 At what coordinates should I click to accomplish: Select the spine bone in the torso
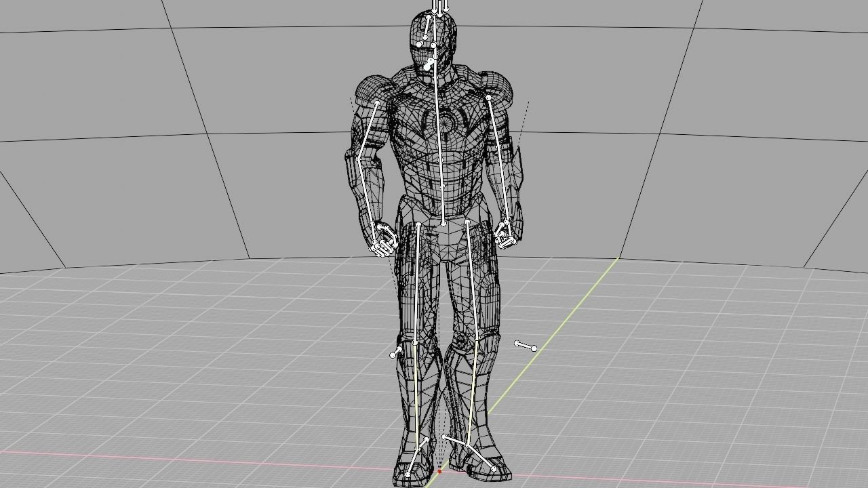[441, 169]
